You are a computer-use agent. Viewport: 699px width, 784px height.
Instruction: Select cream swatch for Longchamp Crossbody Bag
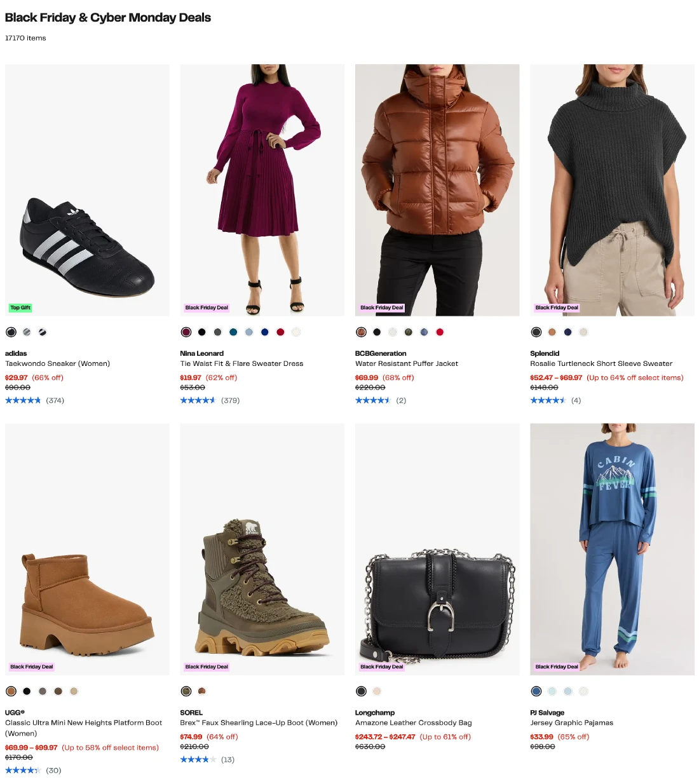[377, 691]
